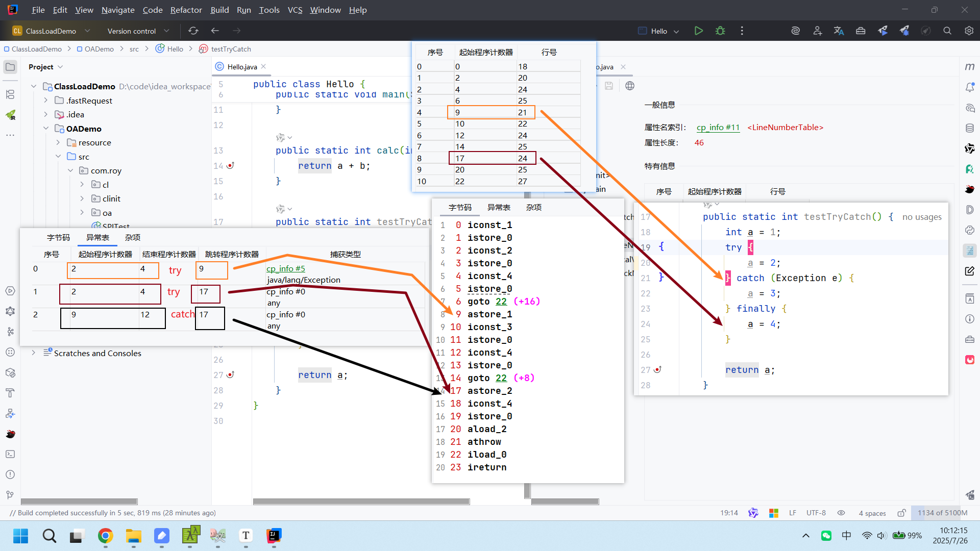Select 字节码 tab in exception table panel

[58, 237]
